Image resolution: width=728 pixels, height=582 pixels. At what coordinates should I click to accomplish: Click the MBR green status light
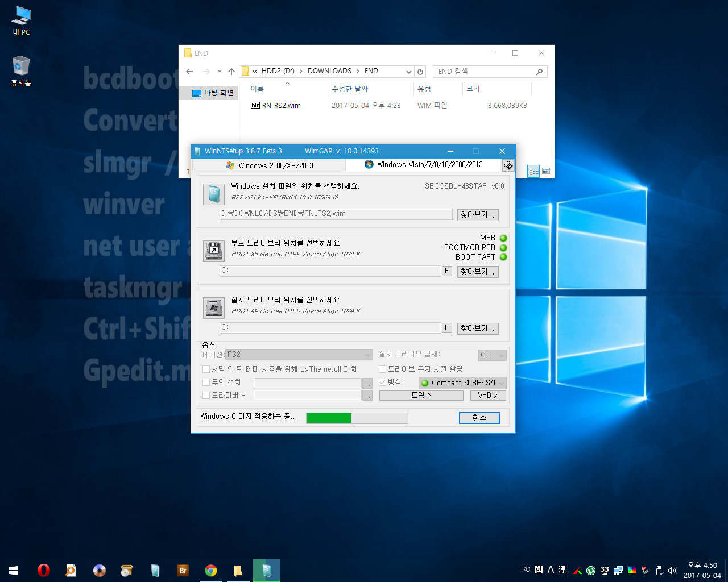click(503, 238)
